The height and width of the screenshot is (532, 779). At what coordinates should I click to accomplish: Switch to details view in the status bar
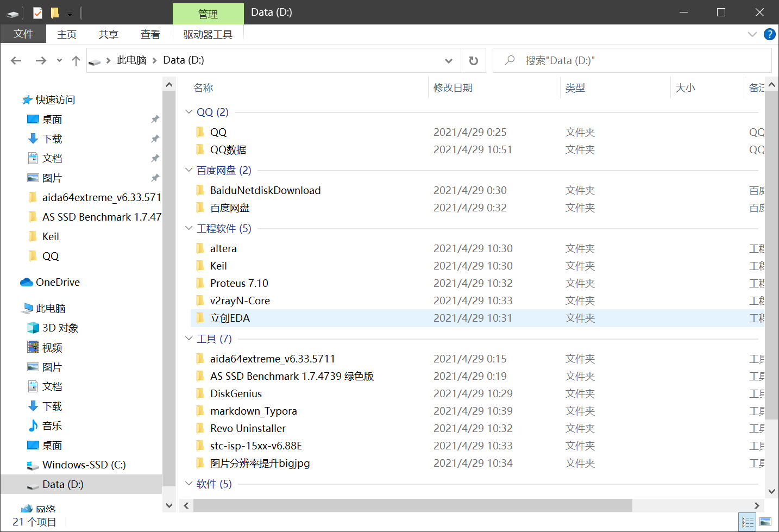748,522
